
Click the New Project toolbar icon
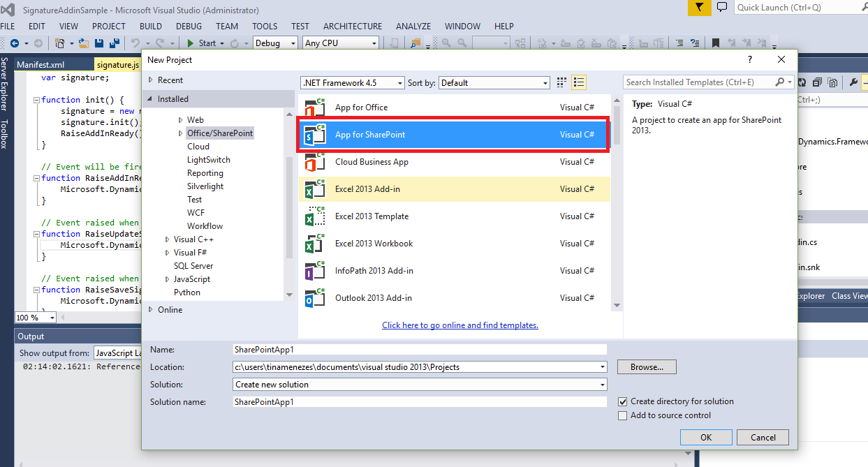pos(60,43)
